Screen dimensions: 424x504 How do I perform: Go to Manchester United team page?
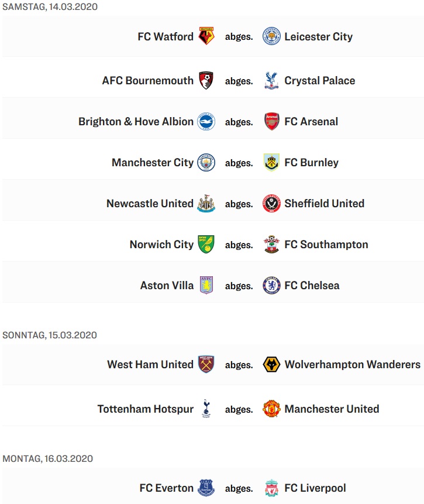click(332, 409)
